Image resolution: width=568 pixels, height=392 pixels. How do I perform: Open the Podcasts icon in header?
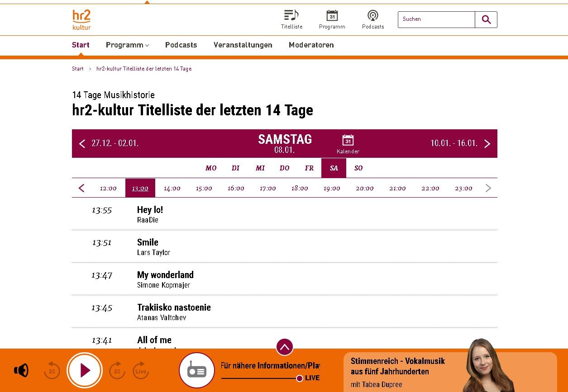point(373,19)
